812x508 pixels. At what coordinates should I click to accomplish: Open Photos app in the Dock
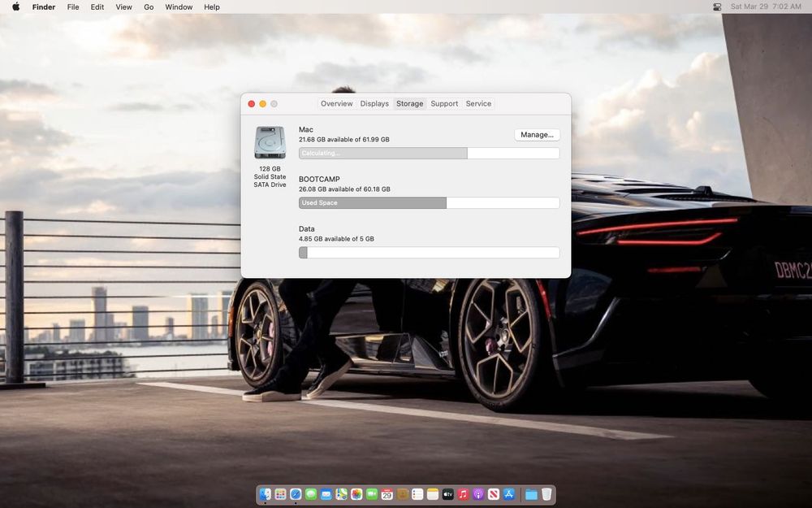click(x=356, y=494)
